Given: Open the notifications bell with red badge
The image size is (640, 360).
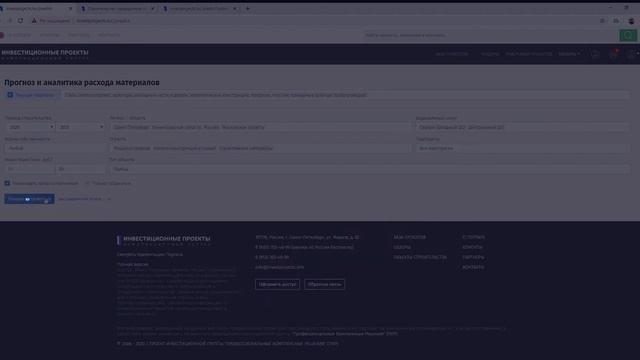Looking at the screenshot, I should pyautogui.click(x=613, y=54).
